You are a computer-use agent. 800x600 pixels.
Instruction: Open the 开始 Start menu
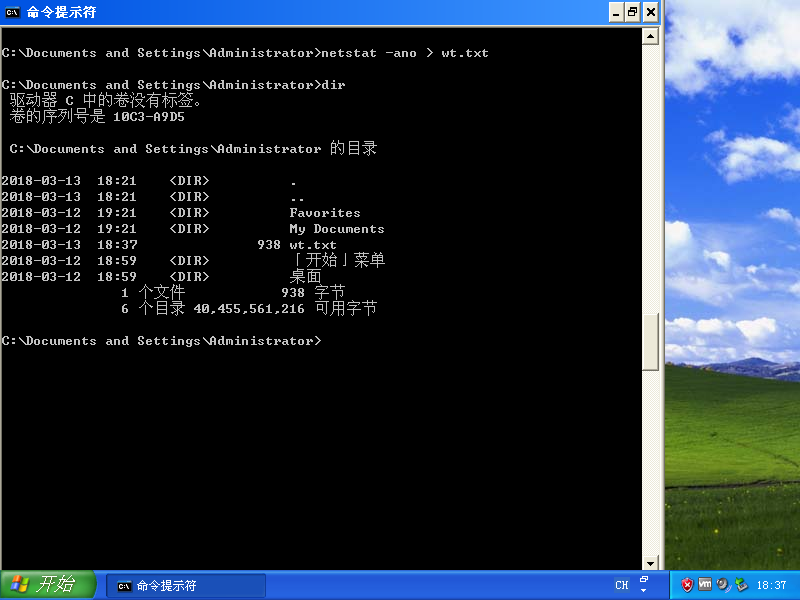[x=48, y=585]
